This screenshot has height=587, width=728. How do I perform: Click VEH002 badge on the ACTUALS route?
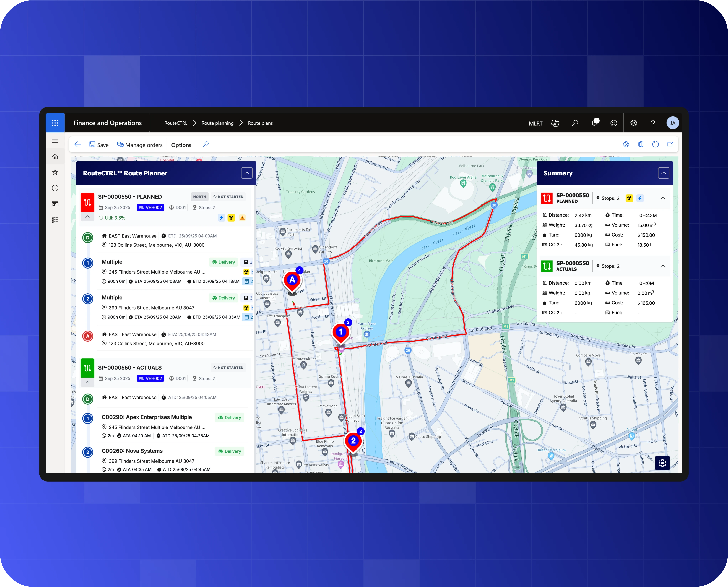click(x=150, y=379)
